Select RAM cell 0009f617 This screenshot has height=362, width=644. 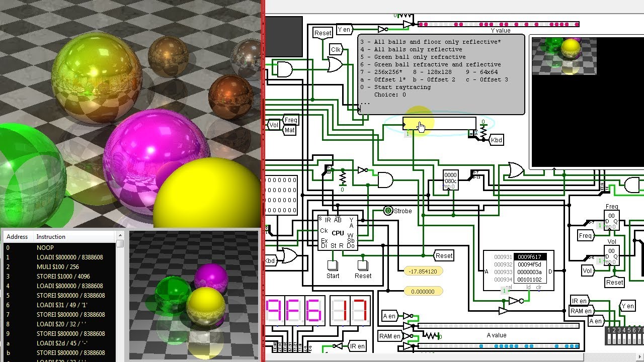(x=529, y=257)
